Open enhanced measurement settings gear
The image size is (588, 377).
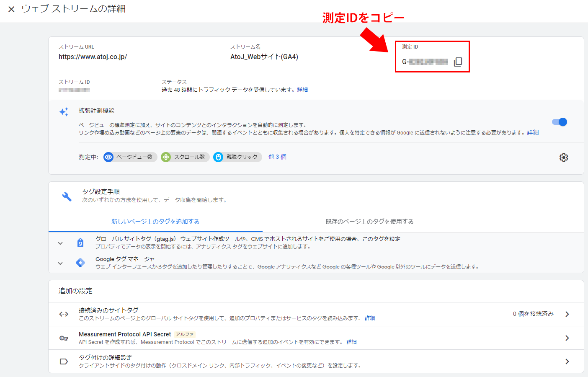[x=564, y=158]
